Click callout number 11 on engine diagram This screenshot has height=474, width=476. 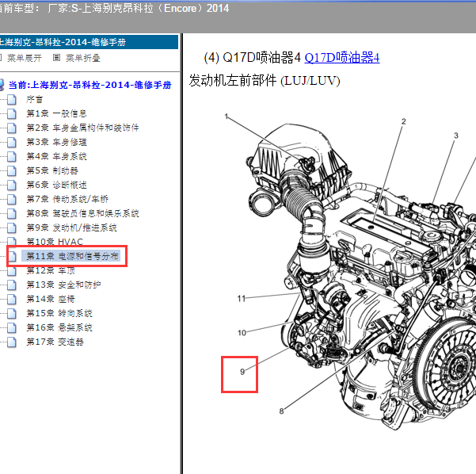click(242, 299)
